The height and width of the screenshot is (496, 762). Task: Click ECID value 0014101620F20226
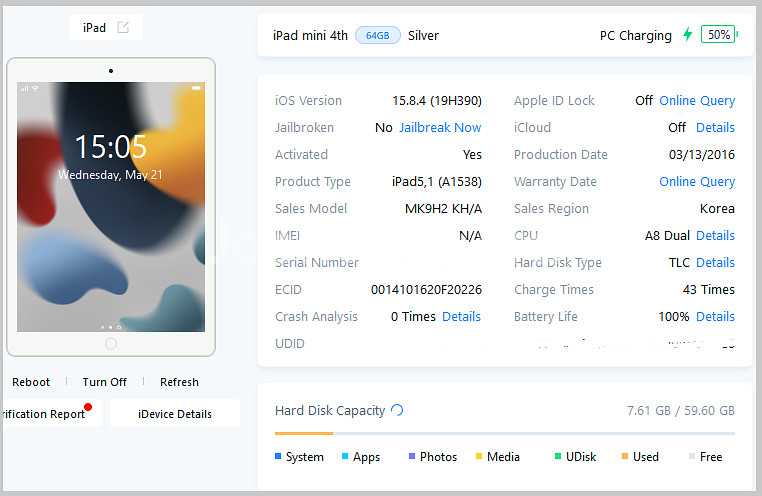point(426,290)
